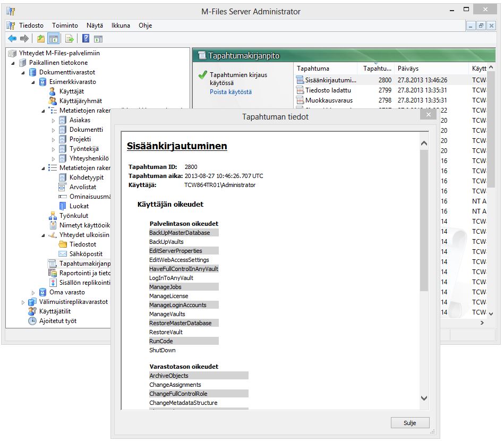Click the Luokat class icon
Screen dimensions: 504x441
(x=63, y=206)
